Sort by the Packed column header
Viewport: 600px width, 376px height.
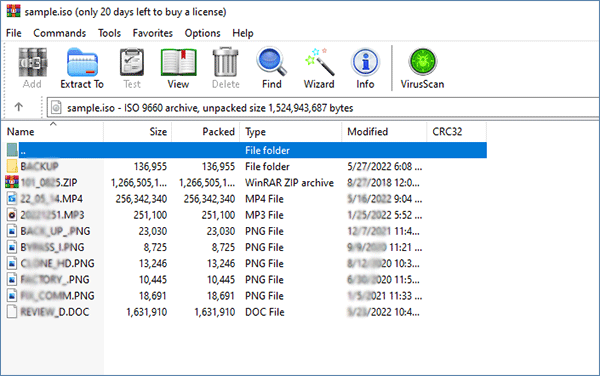point(206,132)
